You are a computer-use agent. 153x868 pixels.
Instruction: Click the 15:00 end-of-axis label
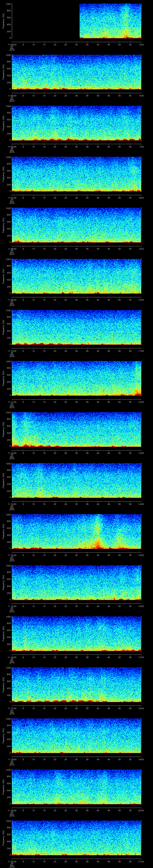click(x=141, y=555)
